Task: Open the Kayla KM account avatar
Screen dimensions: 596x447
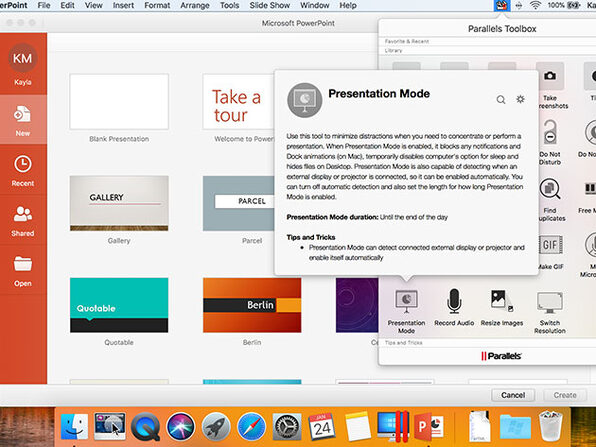Action: coord(23,58)
